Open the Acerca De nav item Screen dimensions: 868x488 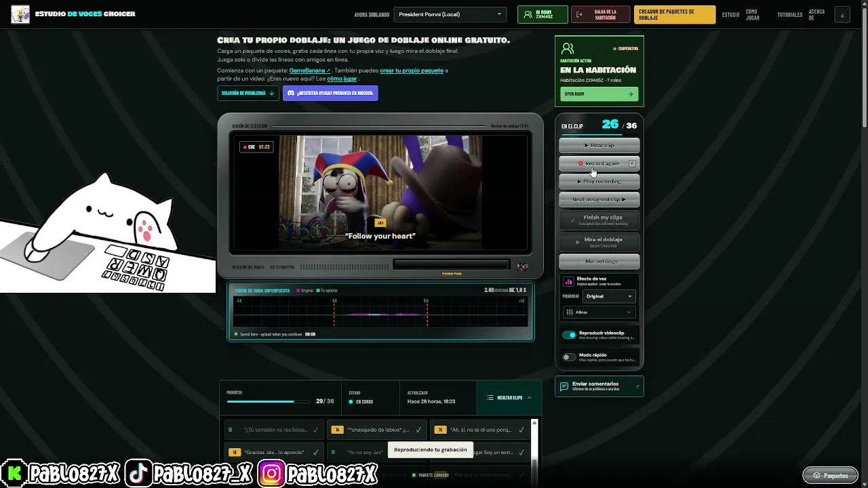tap(816, 14)
